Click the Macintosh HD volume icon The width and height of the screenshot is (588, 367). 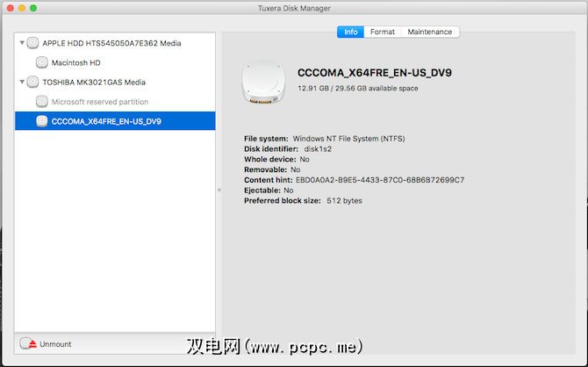click(41, 62)
